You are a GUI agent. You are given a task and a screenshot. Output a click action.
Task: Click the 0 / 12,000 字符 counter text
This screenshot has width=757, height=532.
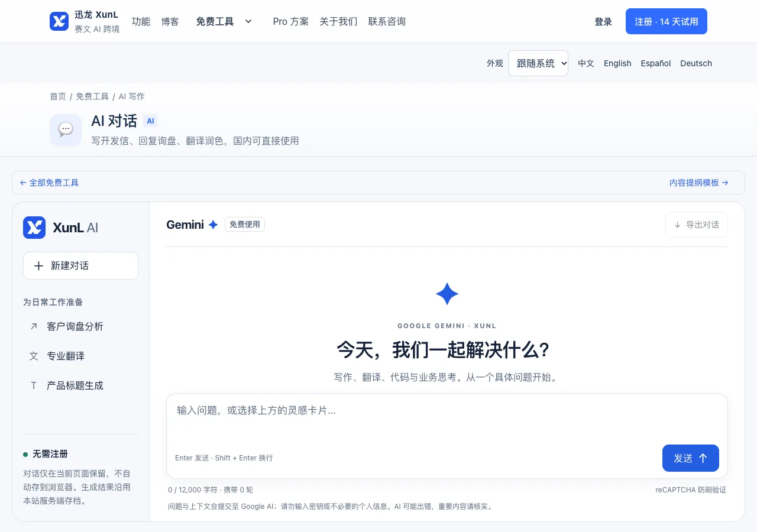(193, 490)
